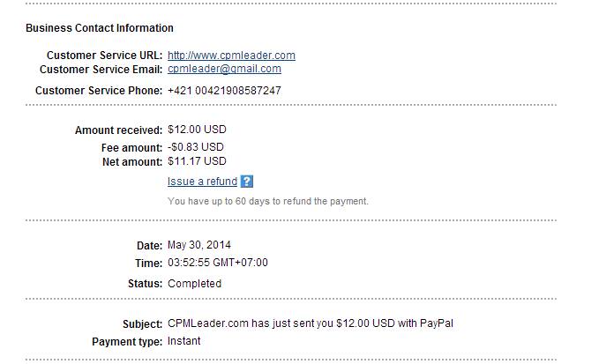Open the blue question mark help icon
The width and height of the screenshot is (599, 364).
point(247,182)
